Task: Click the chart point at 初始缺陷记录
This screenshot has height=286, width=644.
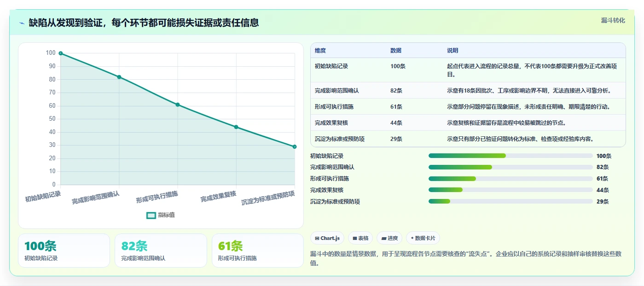Action: (x=61, y=53)
